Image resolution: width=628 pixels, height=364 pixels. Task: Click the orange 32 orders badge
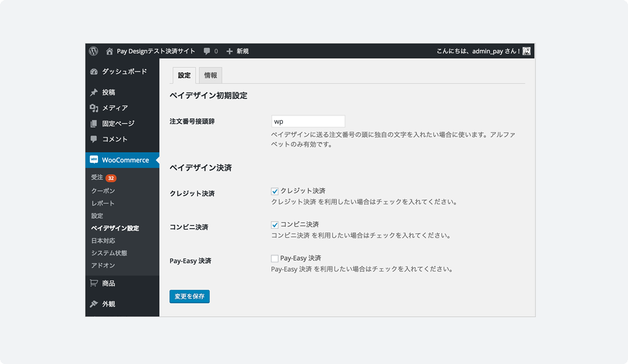coord(111,178)
